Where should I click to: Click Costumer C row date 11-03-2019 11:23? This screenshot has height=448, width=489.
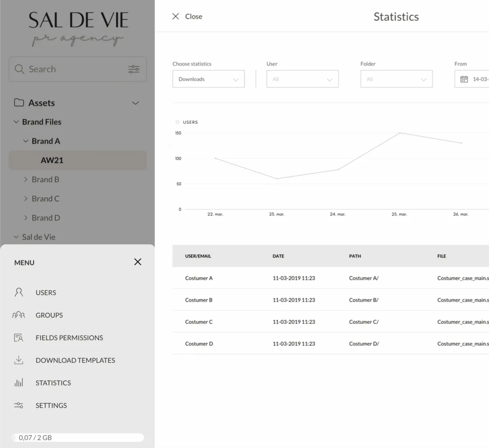[x=294, y=322]
